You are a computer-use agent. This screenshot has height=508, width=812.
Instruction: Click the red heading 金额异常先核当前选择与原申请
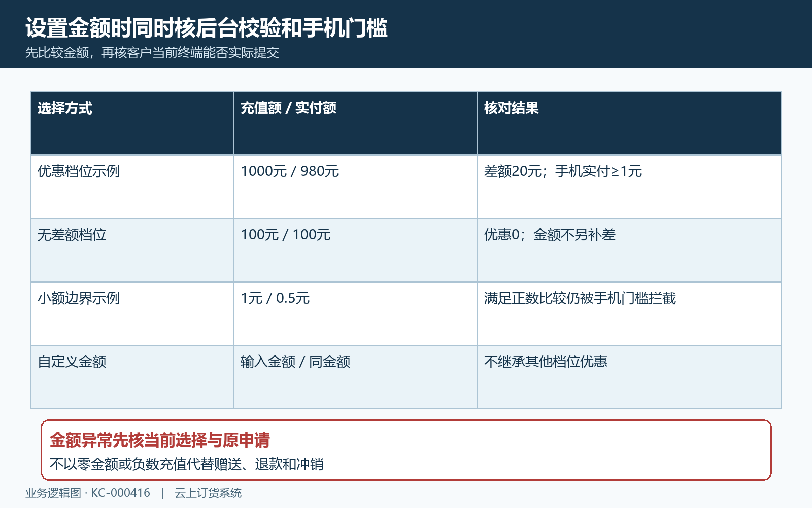[x=160, y=440]
